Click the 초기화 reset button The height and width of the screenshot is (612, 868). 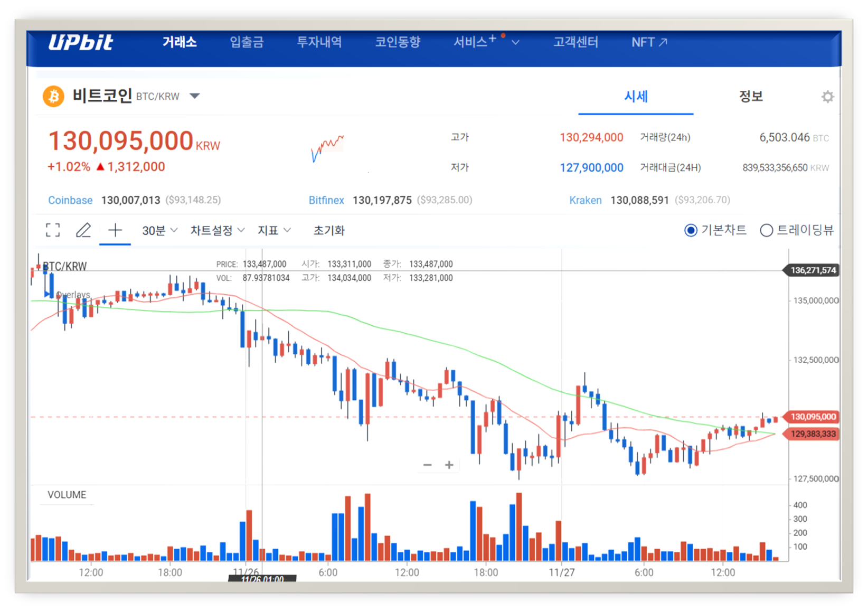(329, 230)
